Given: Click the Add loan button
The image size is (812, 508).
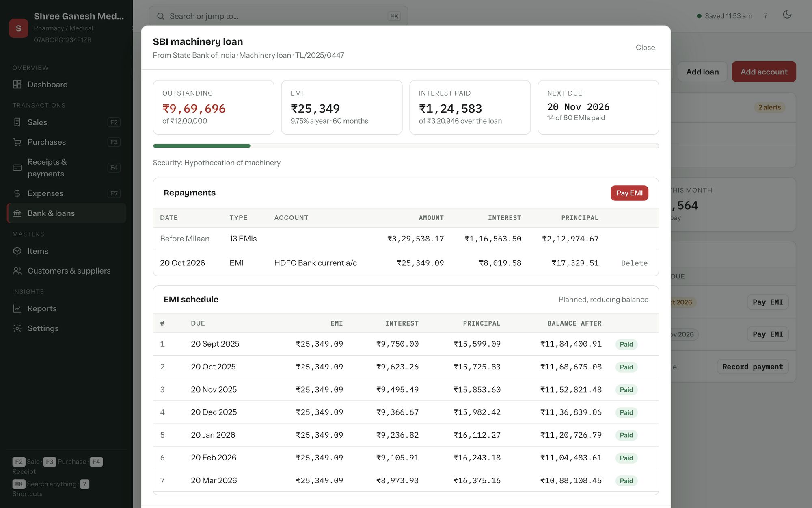Looking at the screenshot, I should point(702,72).
